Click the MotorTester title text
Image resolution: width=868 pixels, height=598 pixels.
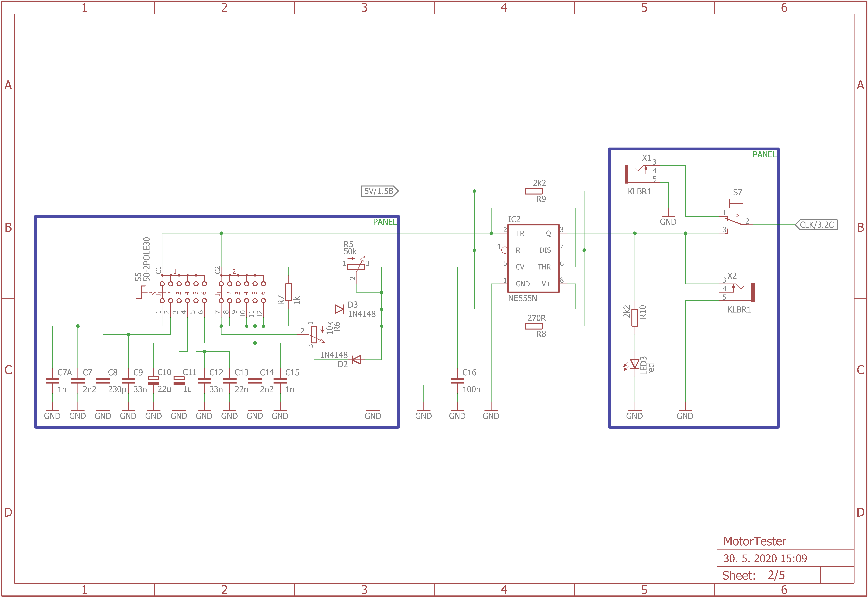pos(755,541)
